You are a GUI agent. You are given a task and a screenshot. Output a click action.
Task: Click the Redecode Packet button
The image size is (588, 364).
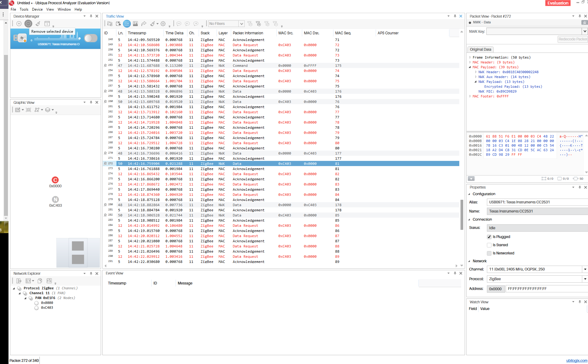(x=573, y=39)
